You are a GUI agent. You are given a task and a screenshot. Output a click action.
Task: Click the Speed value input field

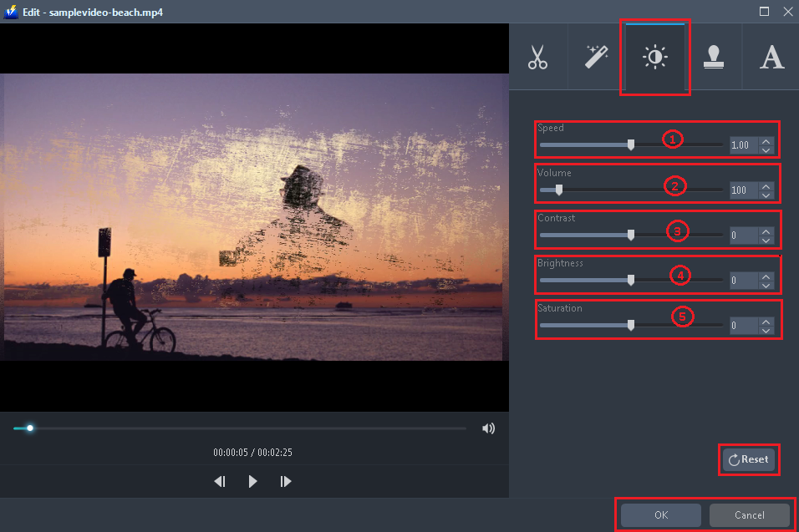coord(743,145)
